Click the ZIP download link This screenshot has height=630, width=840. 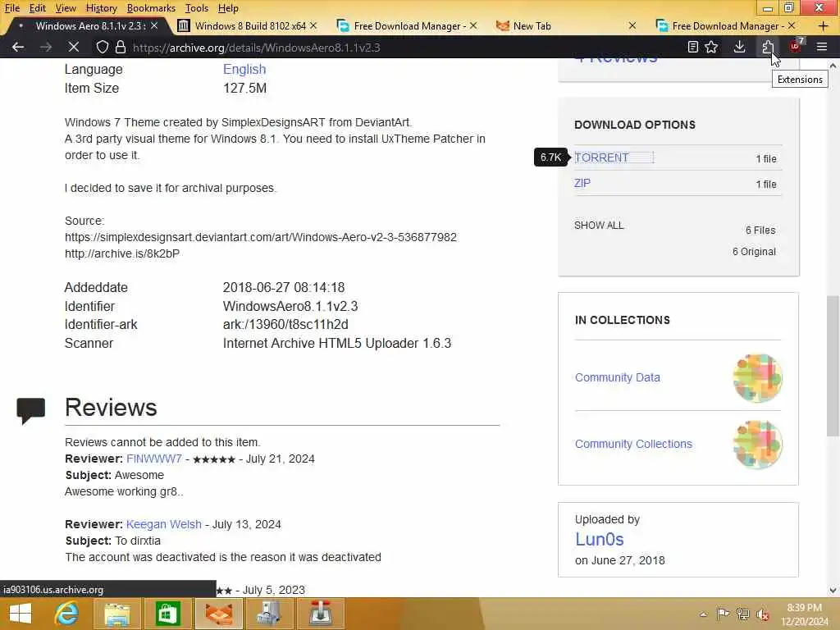[x=582, y=183]
